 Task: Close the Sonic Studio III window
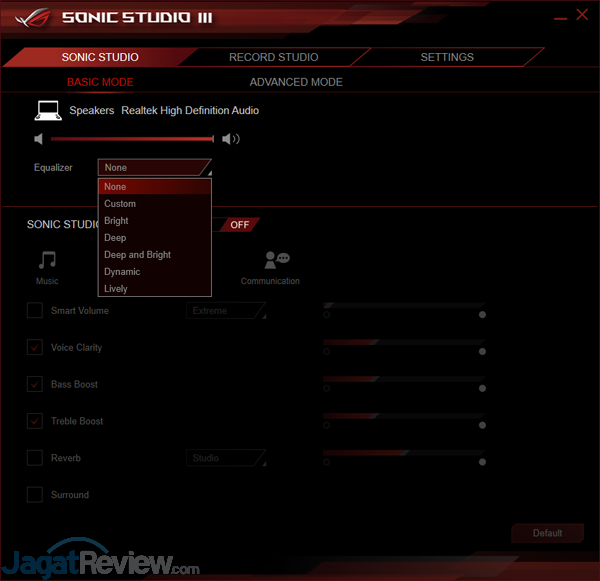tap(582, 15)
